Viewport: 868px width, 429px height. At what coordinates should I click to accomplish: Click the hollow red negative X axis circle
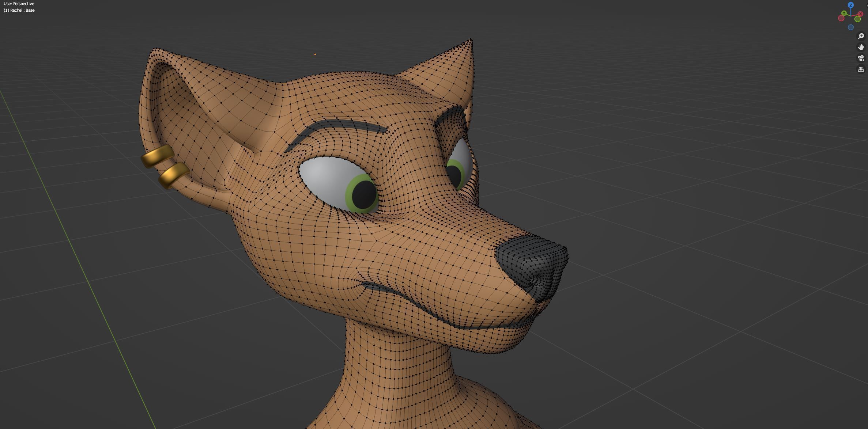click(x=841, y=18)
